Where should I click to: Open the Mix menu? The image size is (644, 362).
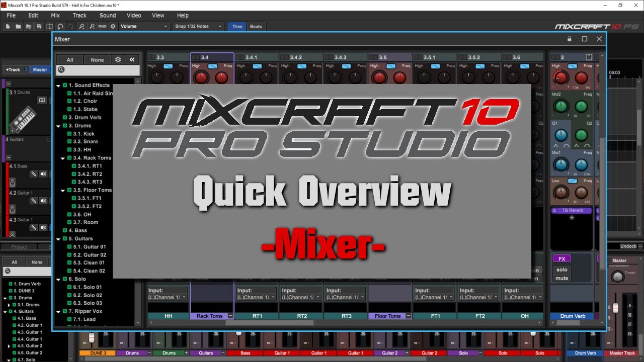[55, 16]
